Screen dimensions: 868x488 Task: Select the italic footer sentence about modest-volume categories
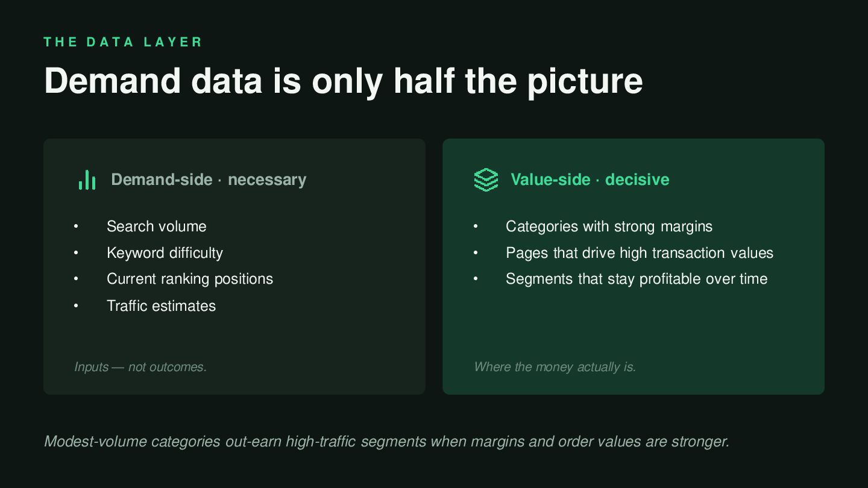coord(386,442)
